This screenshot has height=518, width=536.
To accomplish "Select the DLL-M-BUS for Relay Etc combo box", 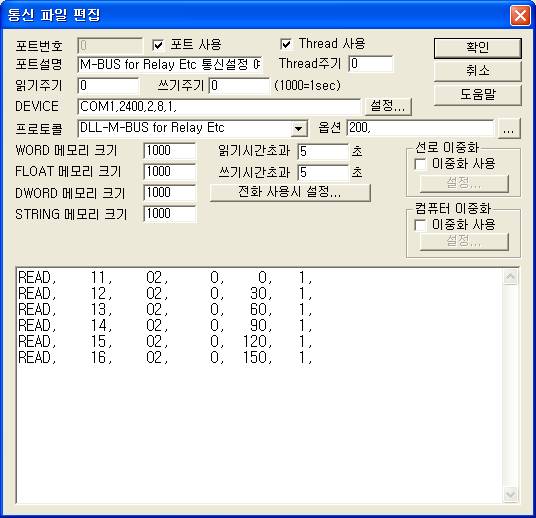I will [x=192, y=129].
